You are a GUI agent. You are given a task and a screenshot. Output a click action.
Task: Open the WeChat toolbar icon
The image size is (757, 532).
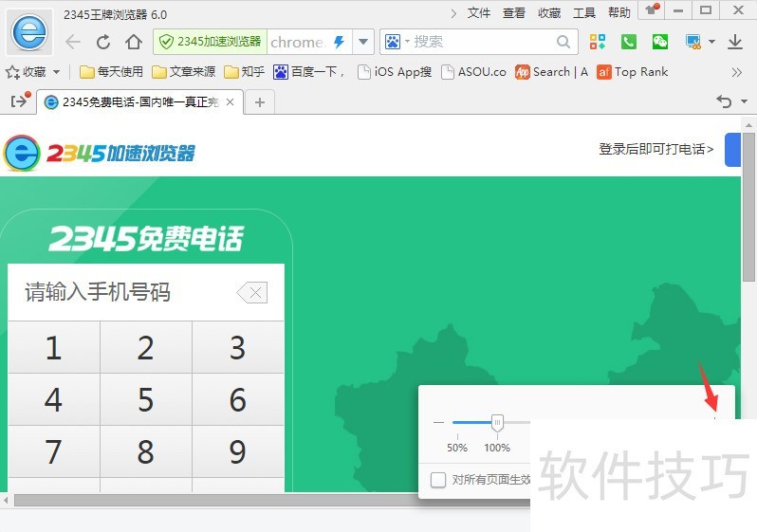tap(660, 42)
